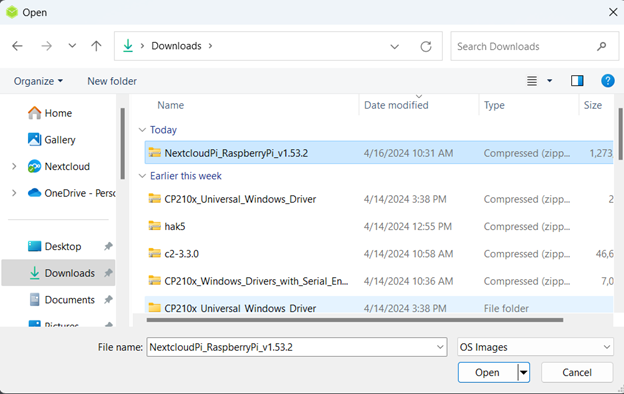
Task: Click into the File name field
Action: coord(291,347)
